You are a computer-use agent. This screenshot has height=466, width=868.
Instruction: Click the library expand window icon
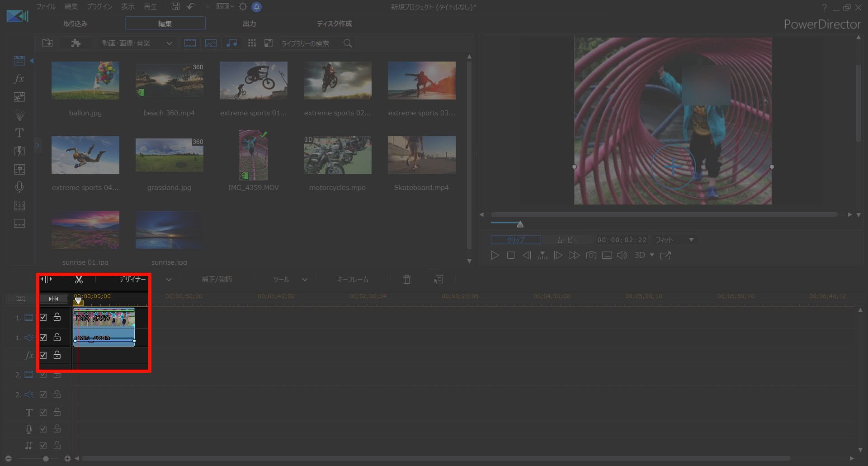coord(269,43)
